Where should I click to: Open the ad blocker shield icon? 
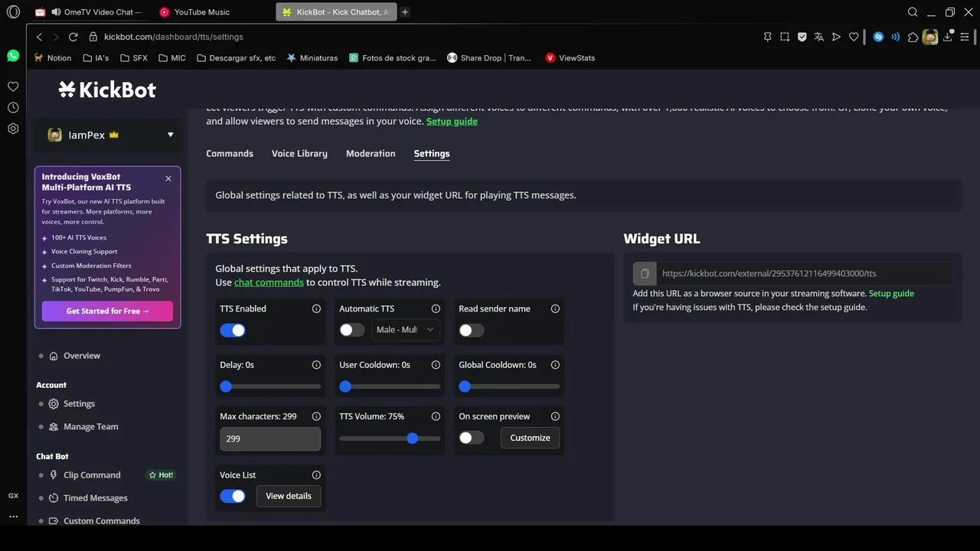802,37
